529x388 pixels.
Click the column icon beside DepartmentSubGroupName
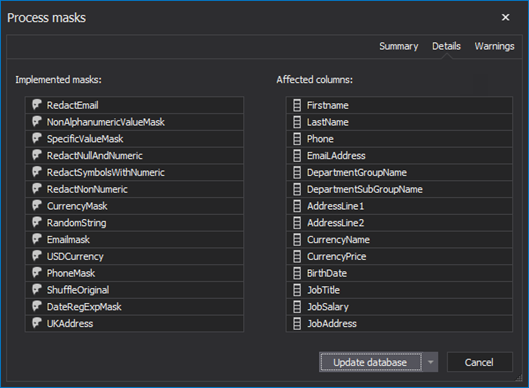click(297, 189)
